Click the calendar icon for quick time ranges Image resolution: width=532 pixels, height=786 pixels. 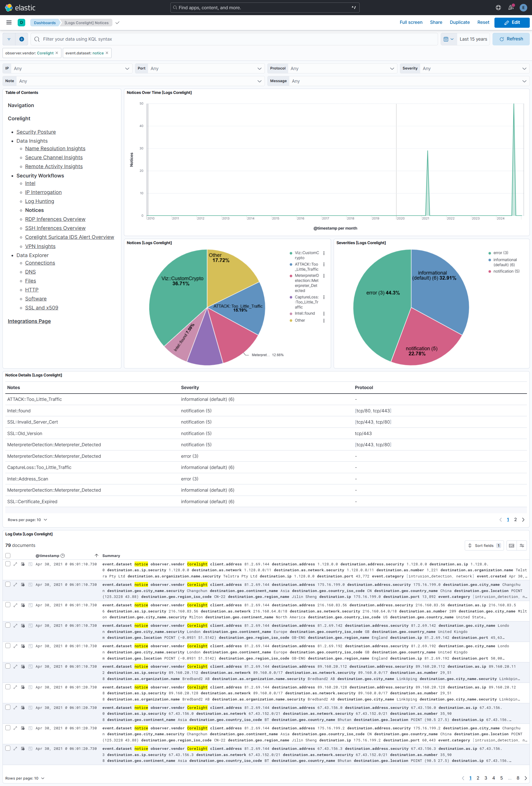pos(447,39)
